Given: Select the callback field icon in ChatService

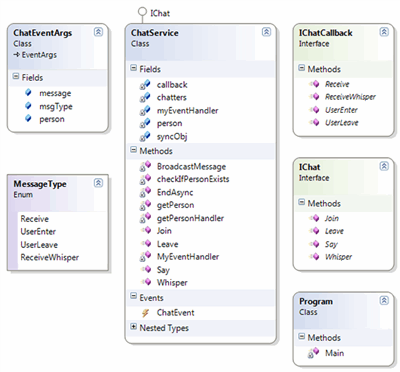Looking at the screenshot, I should [145, 85].
